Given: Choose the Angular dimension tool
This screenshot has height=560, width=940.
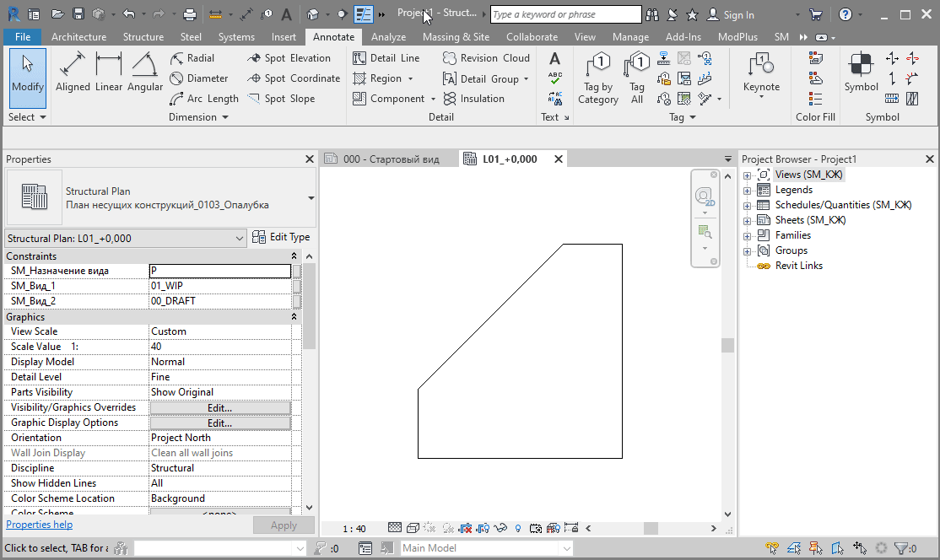Looking at the screenshot, I should coord(144,73).
